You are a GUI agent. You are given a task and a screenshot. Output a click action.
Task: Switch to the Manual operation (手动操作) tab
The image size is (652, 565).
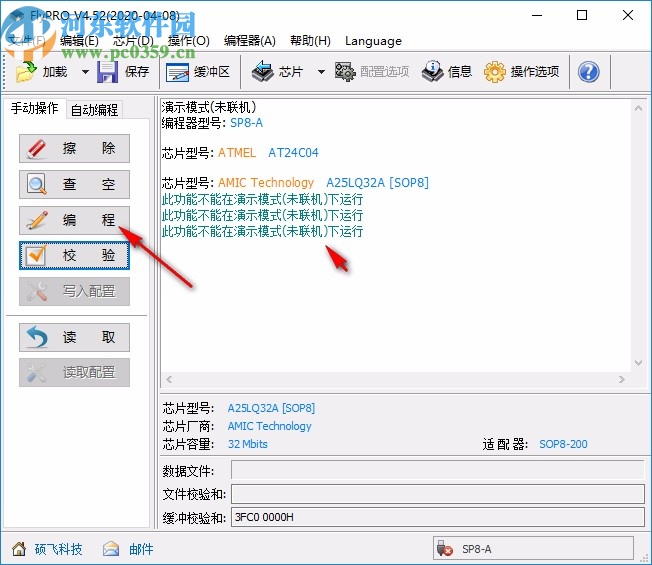click(35, 109)
